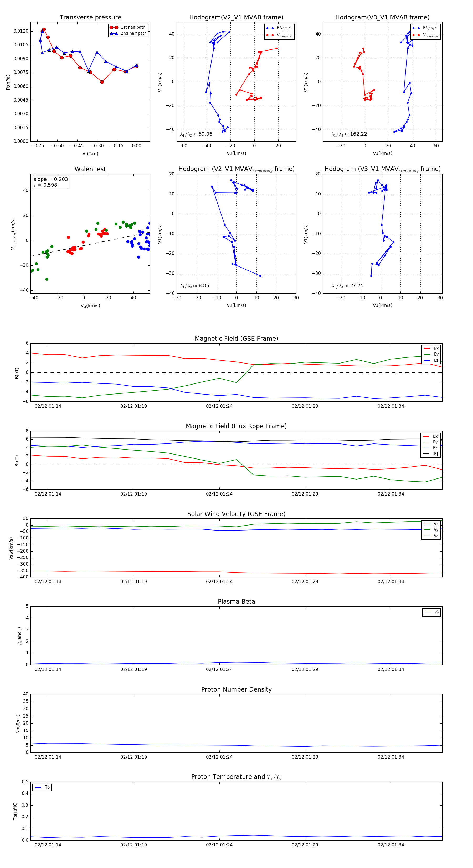Click the λ1/λ2 ≈ 59.06 annotation

[196, 134]
